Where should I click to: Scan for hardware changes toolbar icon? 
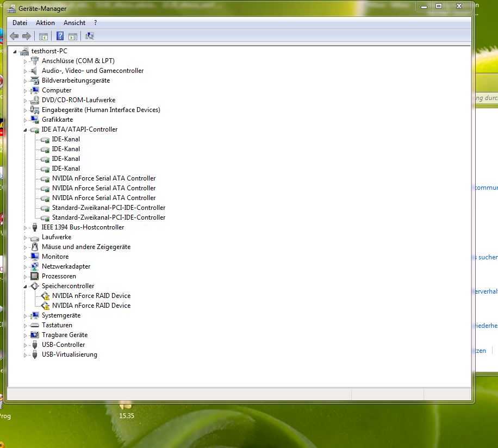pos(90,36)
